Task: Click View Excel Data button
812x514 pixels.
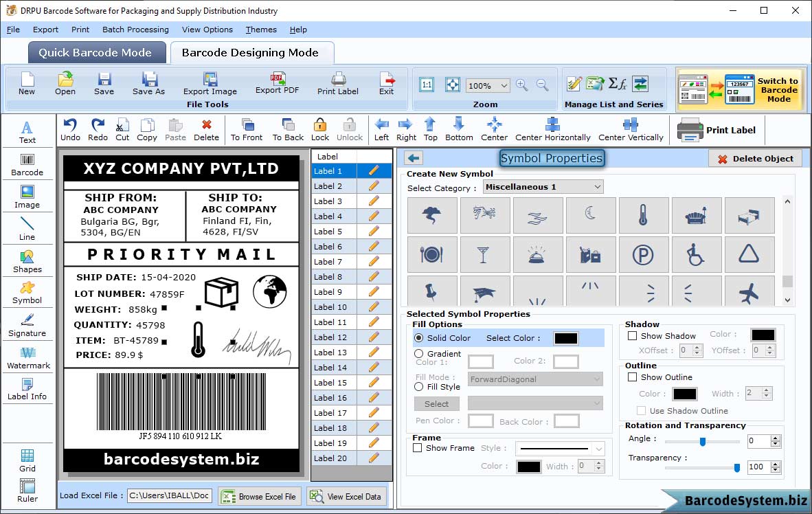Action: point(346,496)
